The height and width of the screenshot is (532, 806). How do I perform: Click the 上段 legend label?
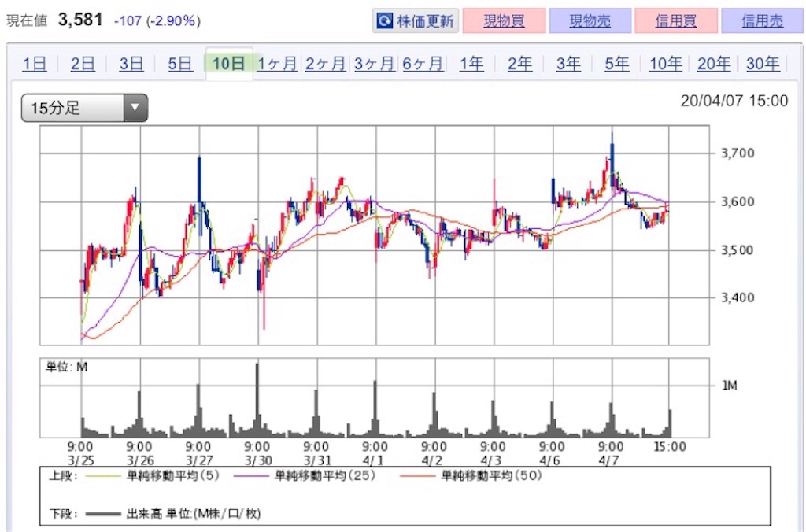coord(63,476)
